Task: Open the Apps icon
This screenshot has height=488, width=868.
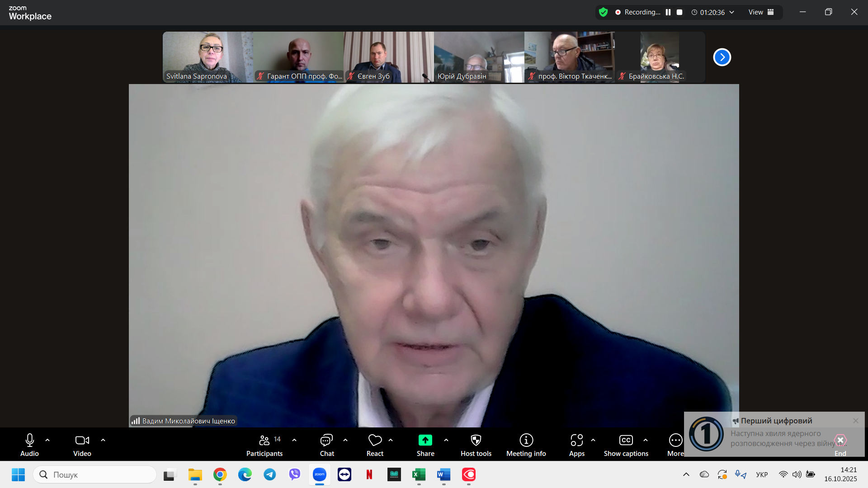Action: 576,440
